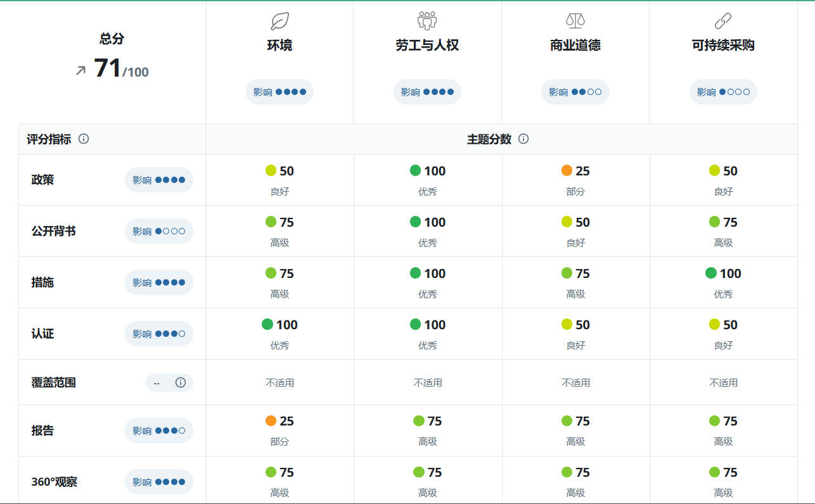Viewport: 815px width, 504px height.
Task: Click the balance scales icon above 商业道德
Action: coord(575,21)
